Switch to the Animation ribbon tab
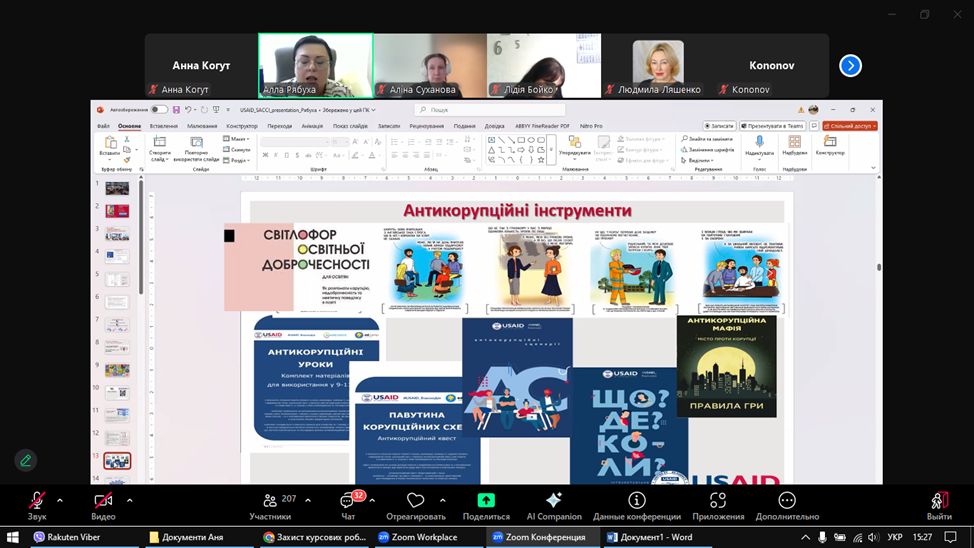974x548 pixels. [312, 126]
